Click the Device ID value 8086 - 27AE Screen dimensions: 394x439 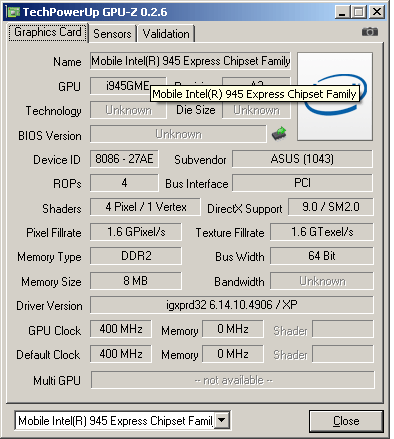click(124, 159)
